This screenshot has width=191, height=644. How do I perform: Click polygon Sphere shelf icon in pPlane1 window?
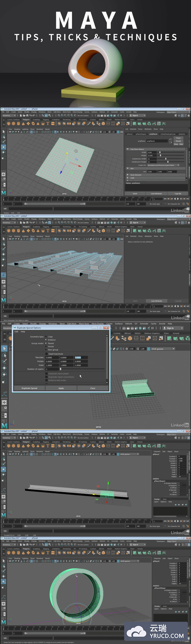pos(9,124)
